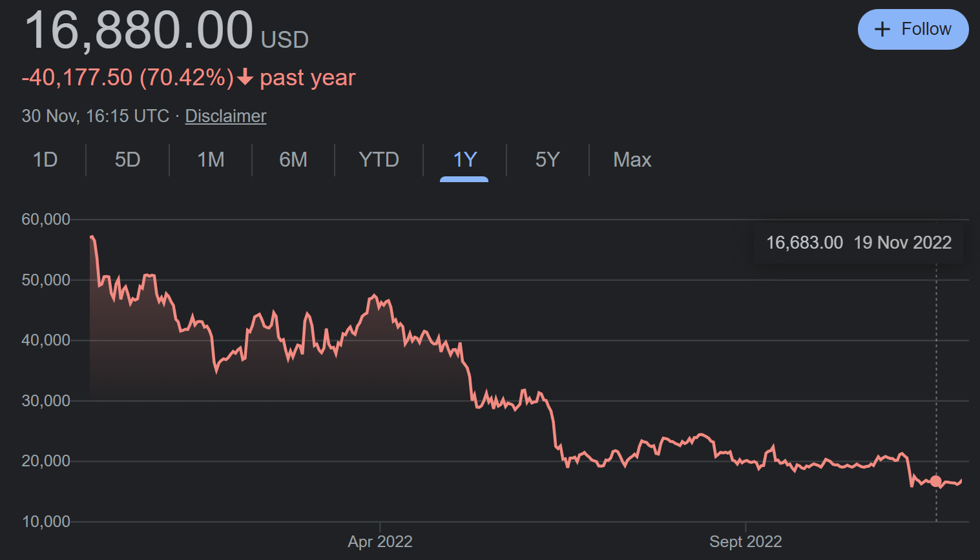Select the Max time range tab
The width and height of the screenshot is (980, 560).
pos(632,160)
